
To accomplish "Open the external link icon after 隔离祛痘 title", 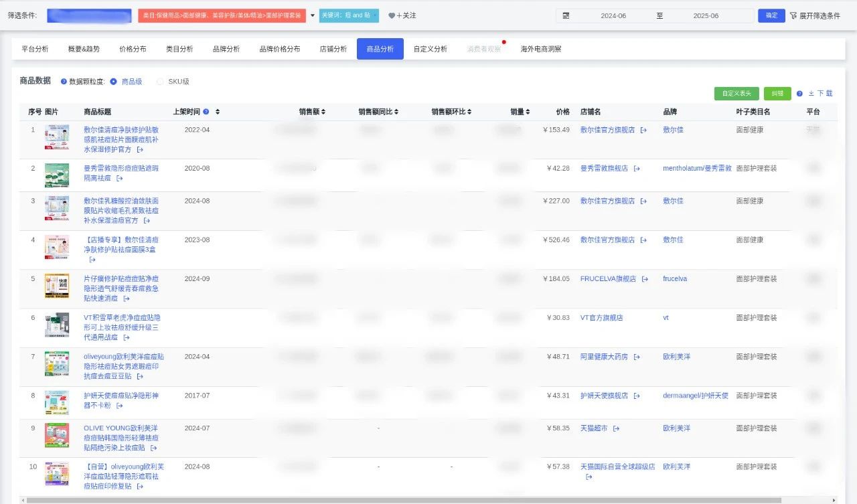I will pyautogui.click(x=120, y=179).
